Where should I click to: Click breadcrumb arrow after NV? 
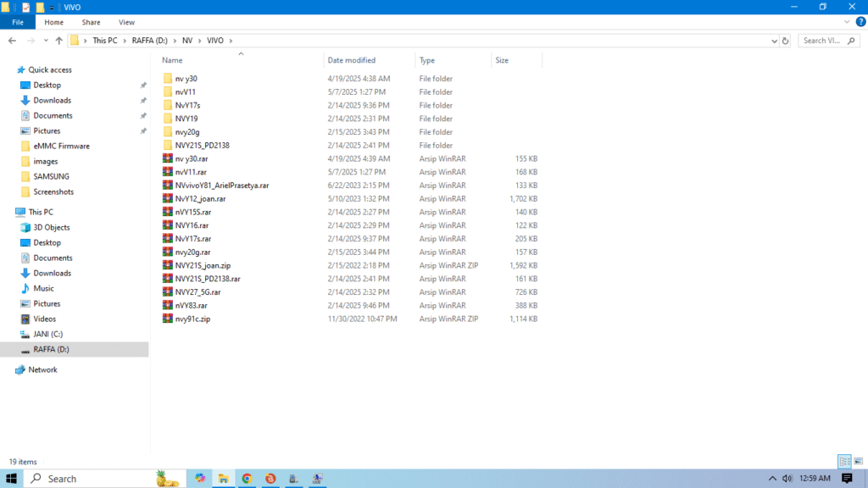(x=199, y=41)
